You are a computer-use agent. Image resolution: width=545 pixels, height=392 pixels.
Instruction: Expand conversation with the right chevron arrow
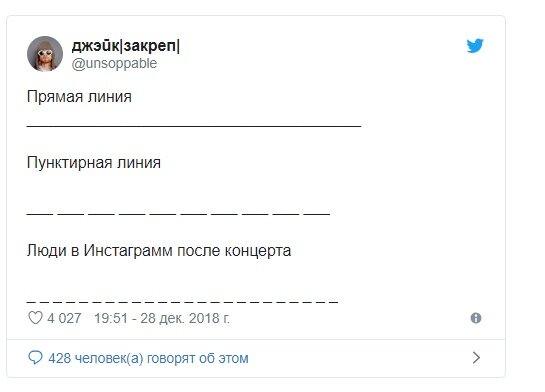476,357
